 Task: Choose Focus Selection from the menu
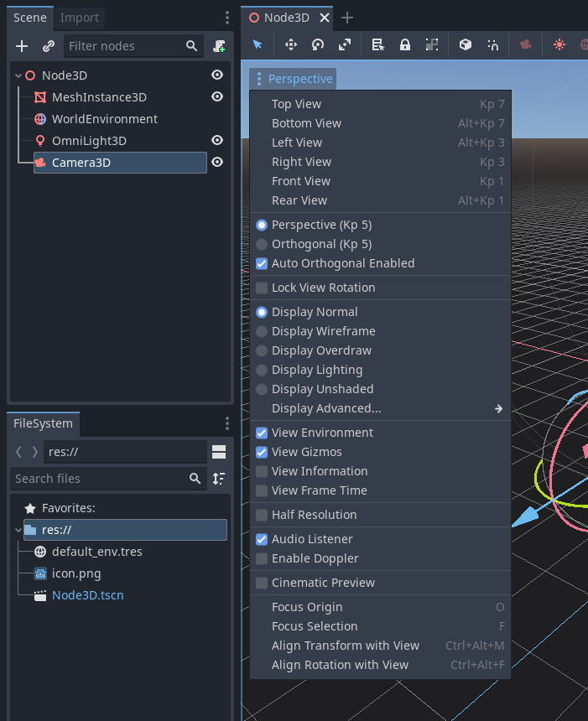point(380,627)
